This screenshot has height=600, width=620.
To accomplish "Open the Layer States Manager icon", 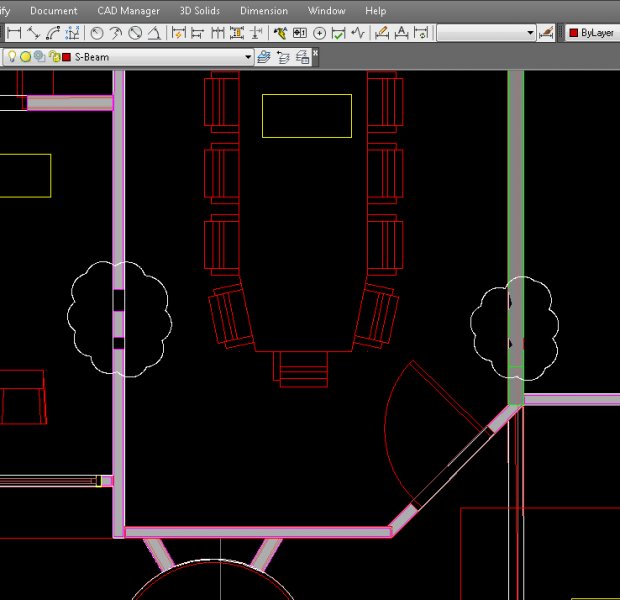I will [302, 57].
